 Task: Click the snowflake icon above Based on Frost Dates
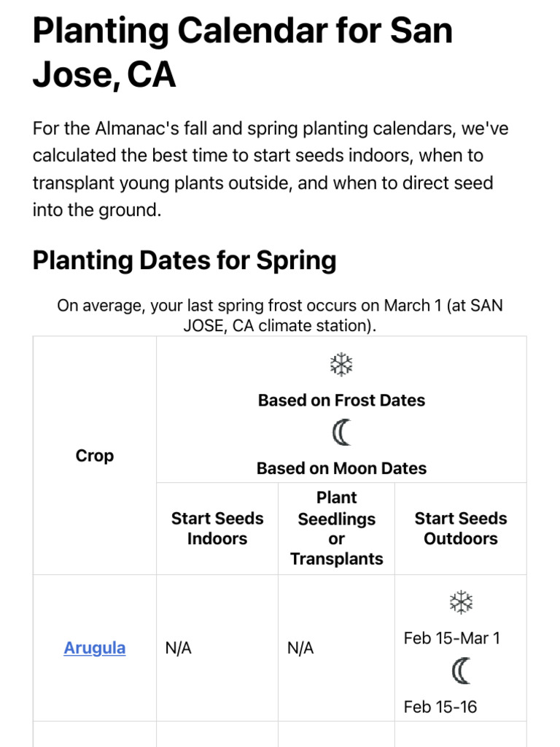tap(341, 365)
